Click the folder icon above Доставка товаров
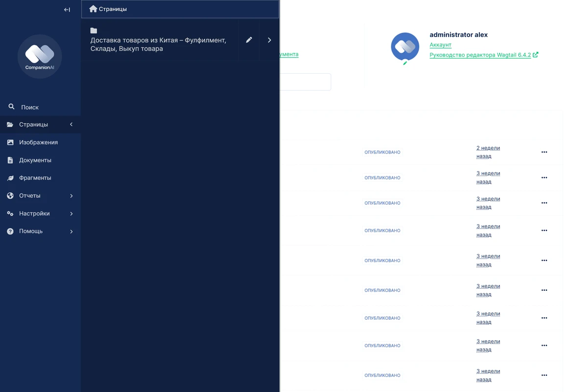The width and height of the screenshot is (587, 392). coord(94,31)
